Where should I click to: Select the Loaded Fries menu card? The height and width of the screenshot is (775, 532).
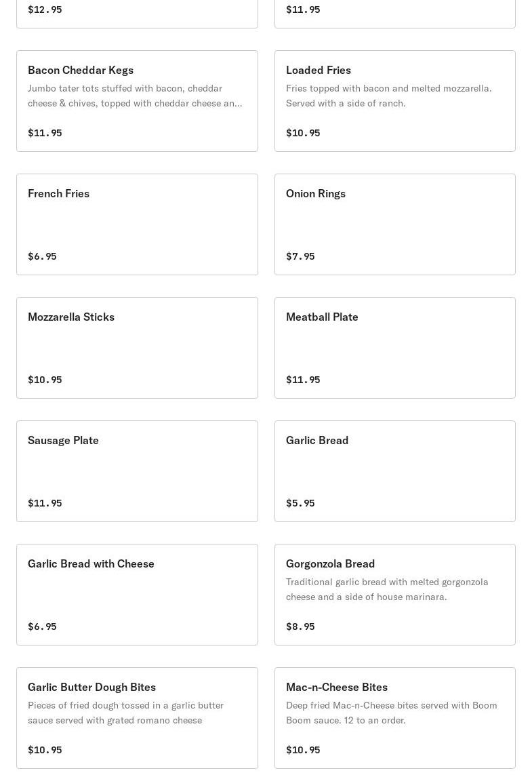tap(394, 101)
